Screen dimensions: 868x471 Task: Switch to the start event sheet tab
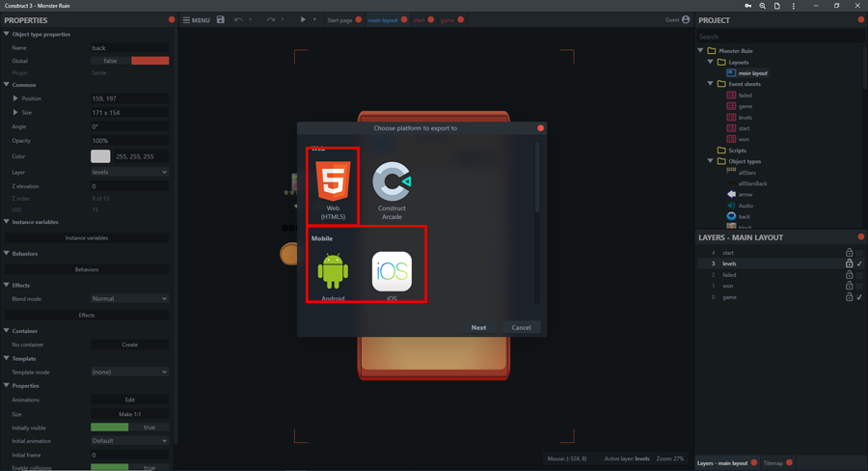point(420,20)
